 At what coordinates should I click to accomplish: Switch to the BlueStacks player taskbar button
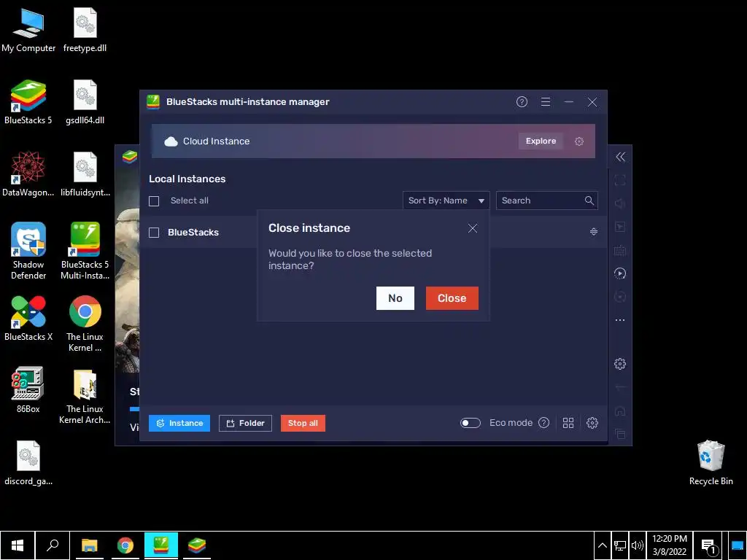(x=197, y=545)
